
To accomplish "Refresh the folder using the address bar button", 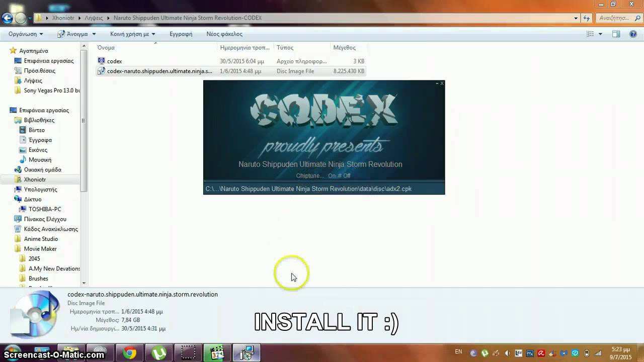I will [x=587, y=18].
